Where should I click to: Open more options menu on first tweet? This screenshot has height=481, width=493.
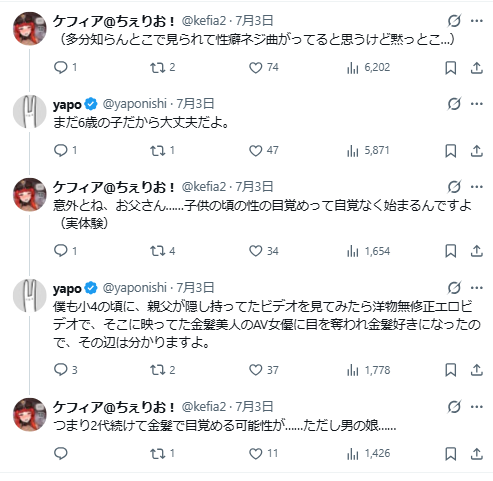477,21
